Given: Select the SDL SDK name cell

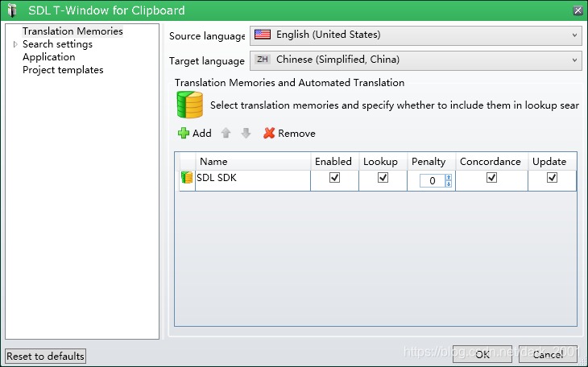Looking at the screenshot, I should click(253, 181).
